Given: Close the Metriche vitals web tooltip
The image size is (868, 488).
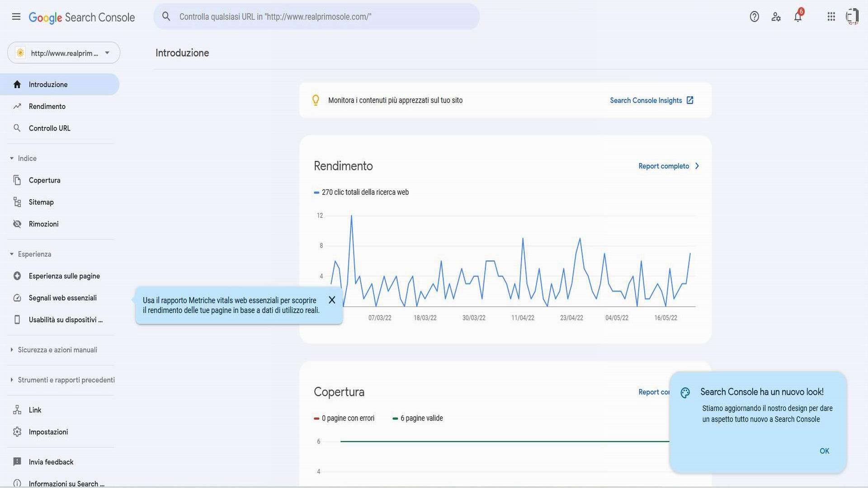Looking at the screenshot, I should point(332,300).
